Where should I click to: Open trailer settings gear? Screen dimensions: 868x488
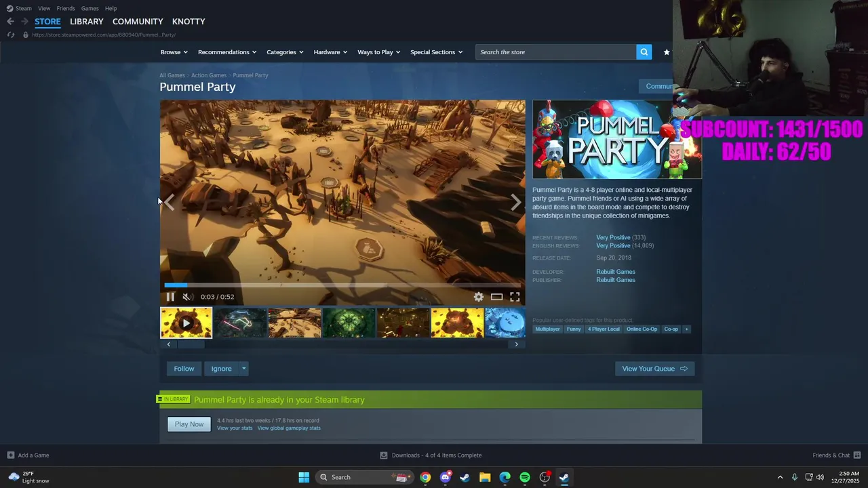[x=479, y=297]
